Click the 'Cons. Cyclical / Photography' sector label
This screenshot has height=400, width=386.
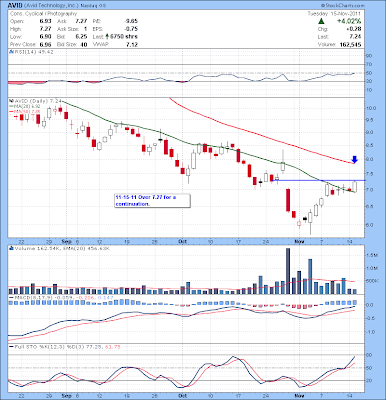click(x=43, y=14)
